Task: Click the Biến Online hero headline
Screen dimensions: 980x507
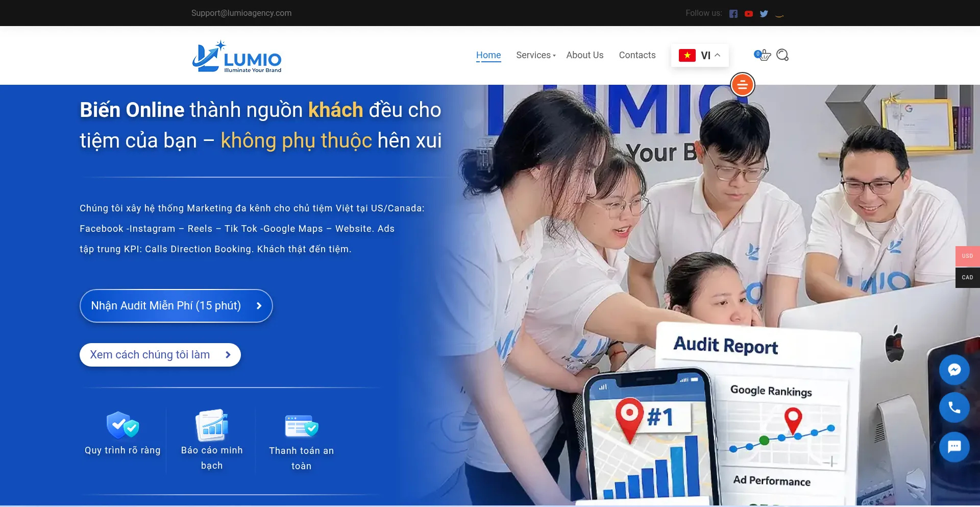Action: [261, 125]
